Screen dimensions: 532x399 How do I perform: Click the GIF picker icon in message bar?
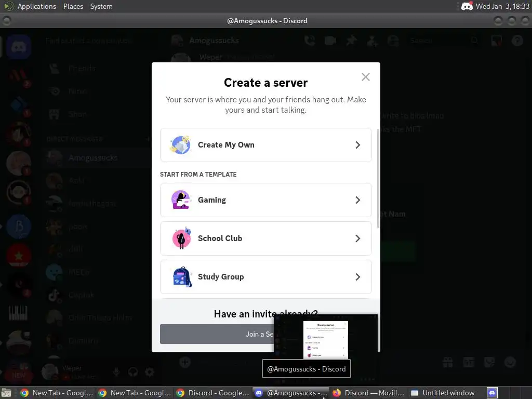click(x=469, y=362)
